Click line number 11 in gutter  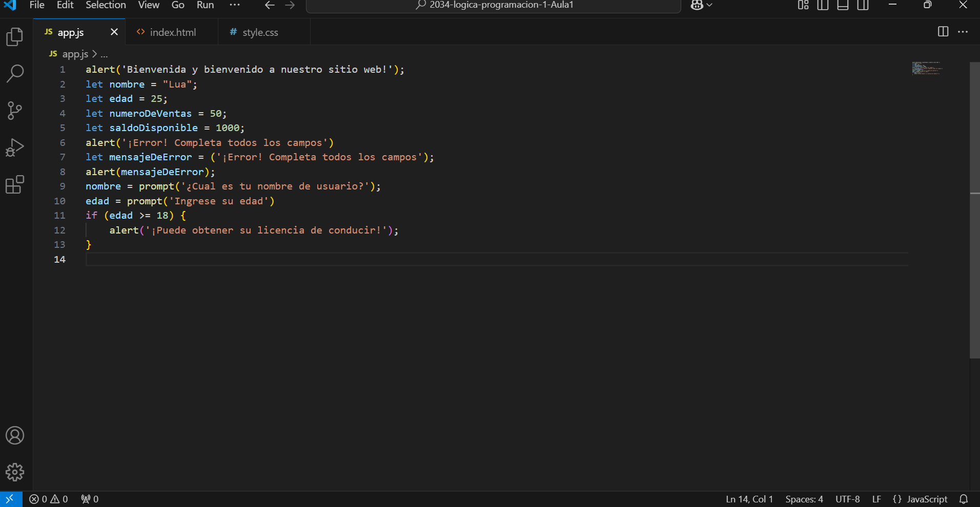tap(59, 216)
